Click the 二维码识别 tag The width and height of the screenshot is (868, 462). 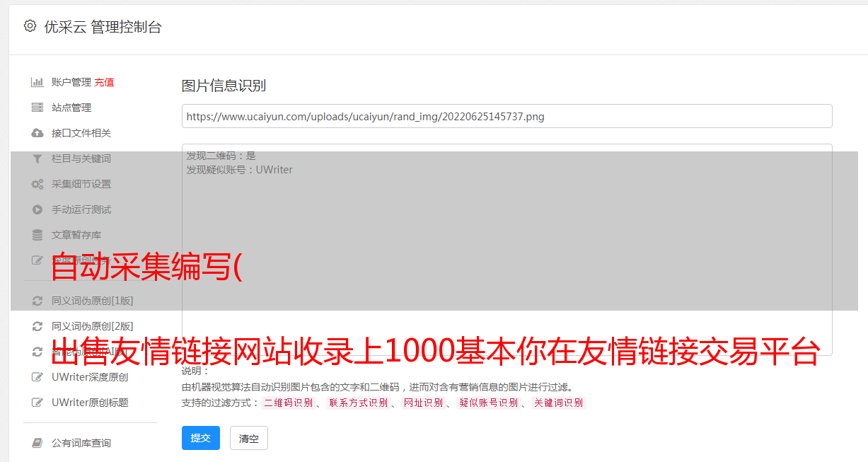pos(288,403)
